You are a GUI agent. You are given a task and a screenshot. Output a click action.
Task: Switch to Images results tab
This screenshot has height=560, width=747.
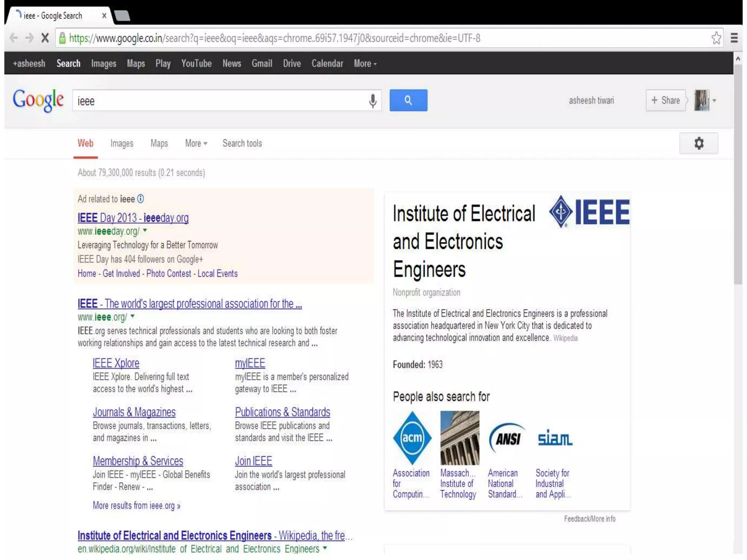tap(122, 143)
